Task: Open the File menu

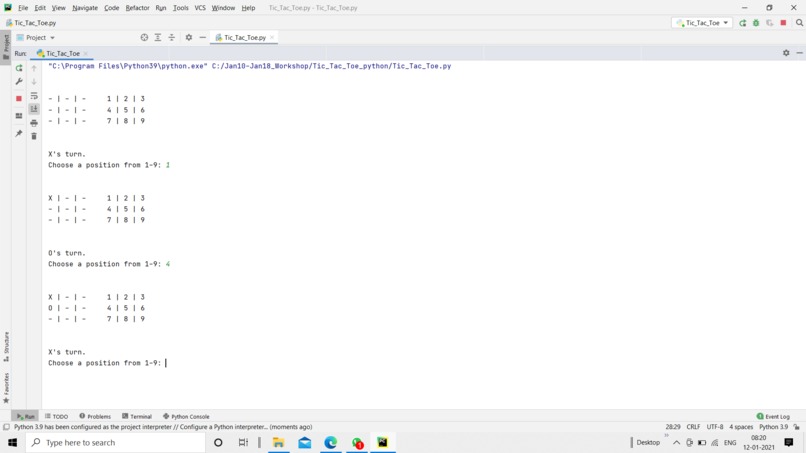Action: [23, 8]
